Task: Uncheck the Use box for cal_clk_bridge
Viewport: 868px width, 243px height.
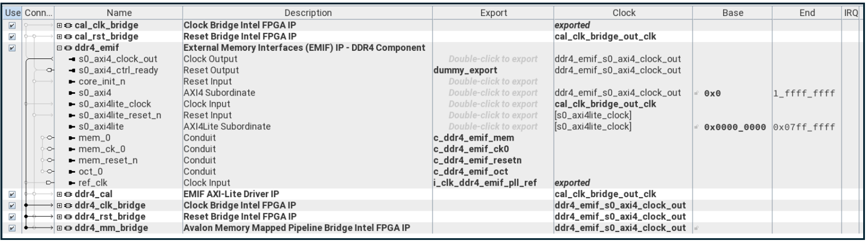Action: pos(12,26)
